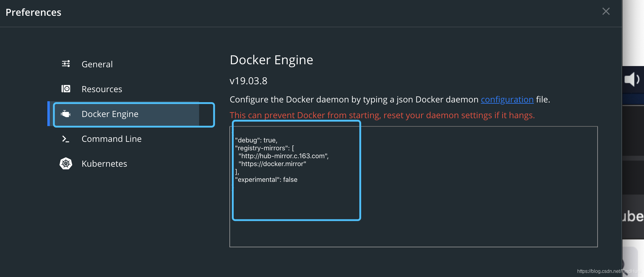Image resolution: width=644 pixels, height=277 pixels.
Task: Open the daemon configuration link
Action: [x=507, y=99]
